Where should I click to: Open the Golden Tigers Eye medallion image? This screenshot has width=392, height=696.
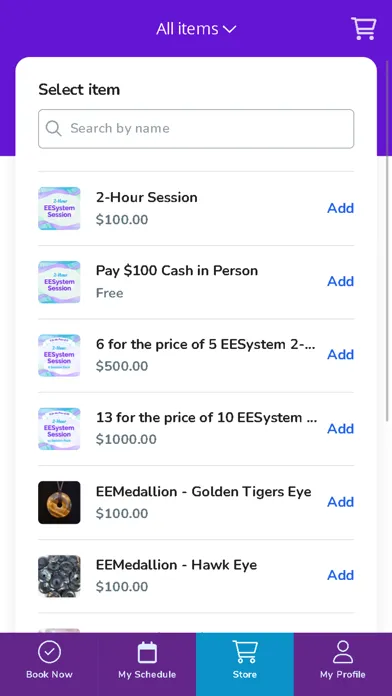click(x=59, y=502)
